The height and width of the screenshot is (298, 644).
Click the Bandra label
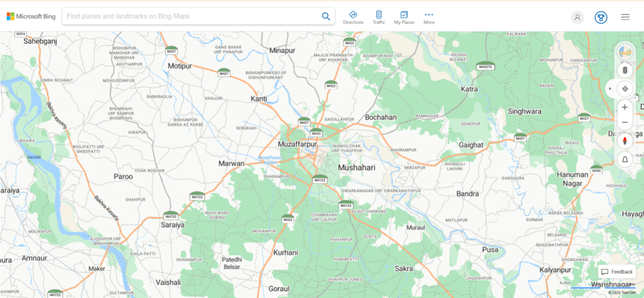pos(467,194)
